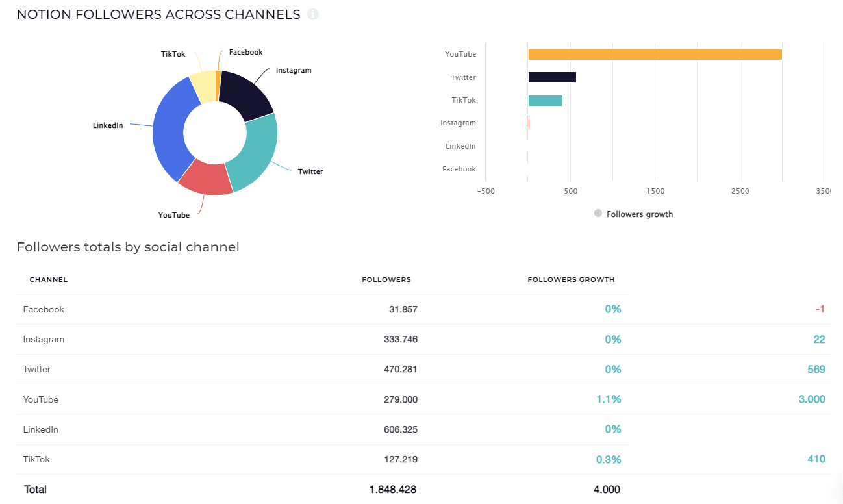843x504 pixels.
Task: Select the dark Twitter bar in bar chart
Action: [x=552, y=77]
